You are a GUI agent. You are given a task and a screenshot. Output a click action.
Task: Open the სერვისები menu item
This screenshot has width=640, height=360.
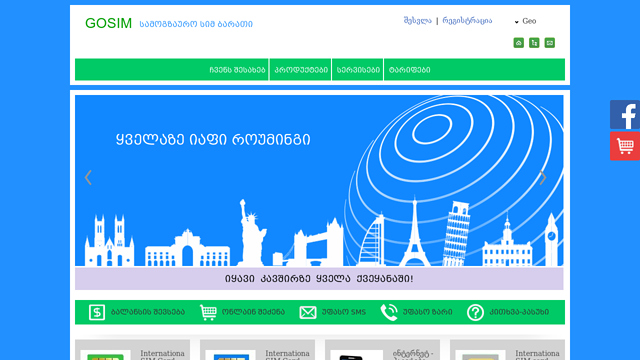tap(358, 70)
